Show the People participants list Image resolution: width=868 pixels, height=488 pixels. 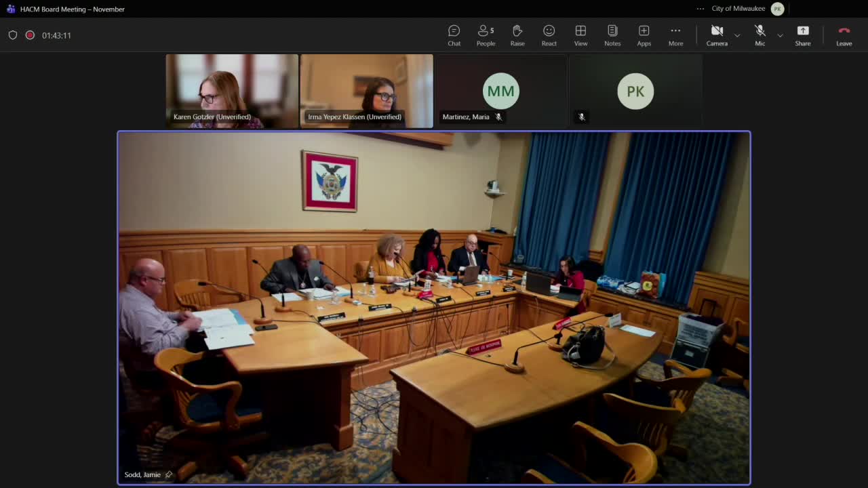pos(486,35)
